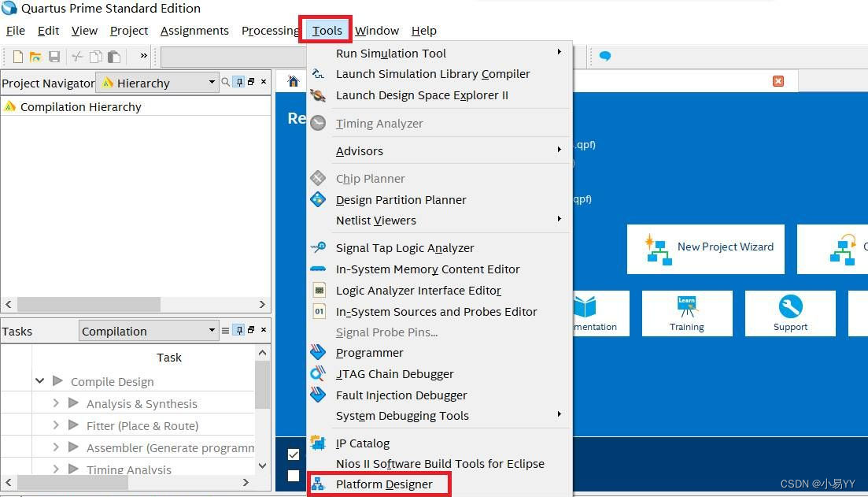Run the Compile Design play icon

[x=57, y=380]
